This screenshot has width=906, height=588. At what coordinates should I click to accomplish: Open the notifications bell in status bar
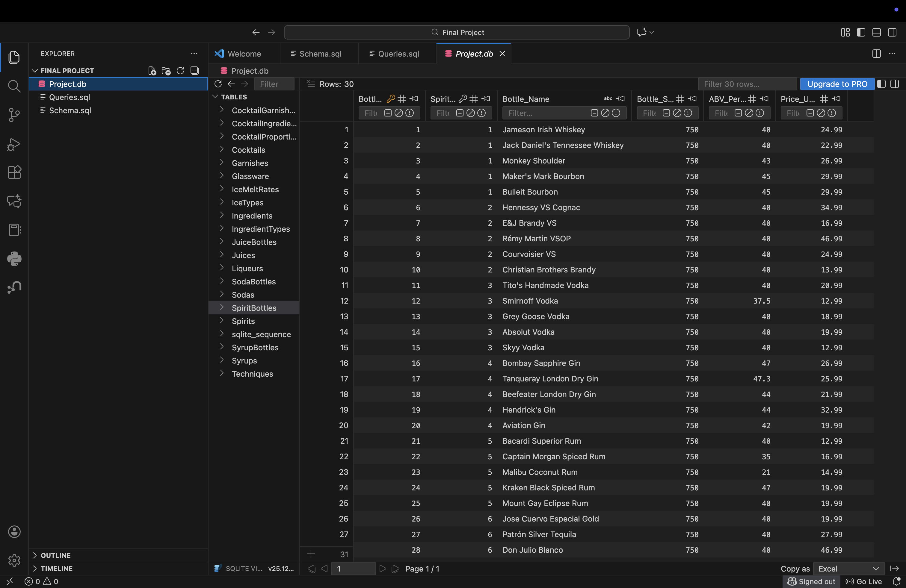(x=896, y=581)
